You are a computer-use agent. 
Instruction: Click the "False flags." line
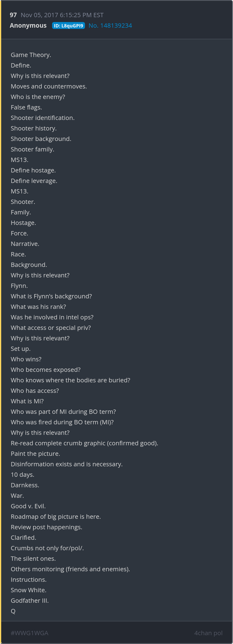26,107
